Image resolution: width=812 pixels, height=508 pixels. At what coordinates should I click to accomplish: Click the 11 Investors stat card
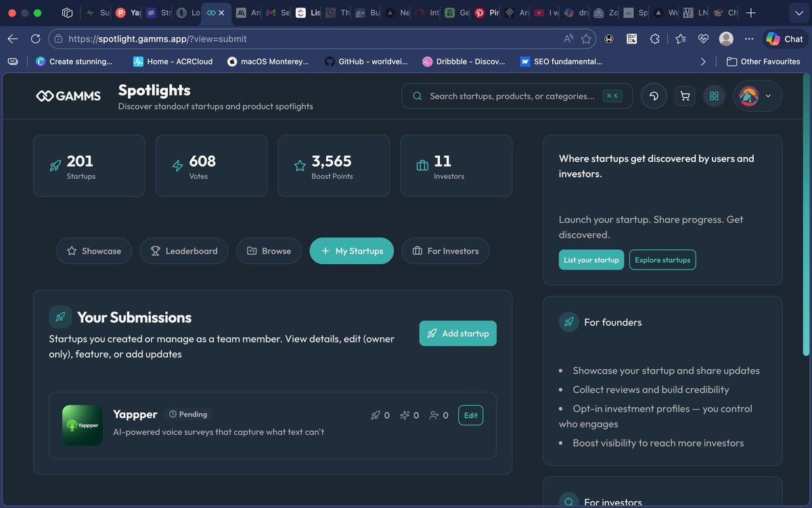click(457, 166)
